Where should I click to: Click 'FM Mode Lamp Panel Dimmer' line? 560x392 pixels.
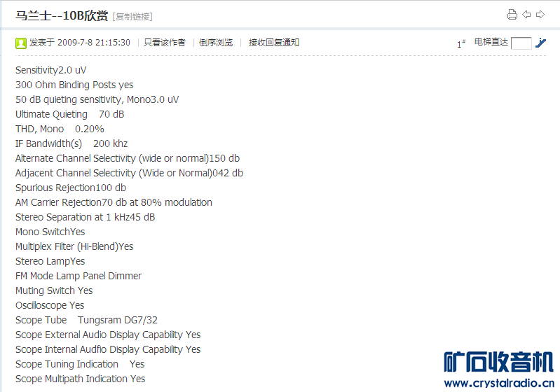click(78, 276)
